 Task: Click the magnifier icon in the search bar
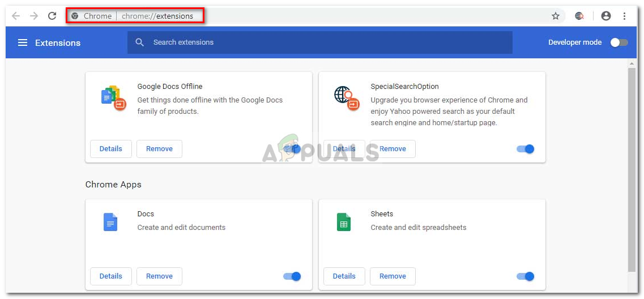point(140,42)
